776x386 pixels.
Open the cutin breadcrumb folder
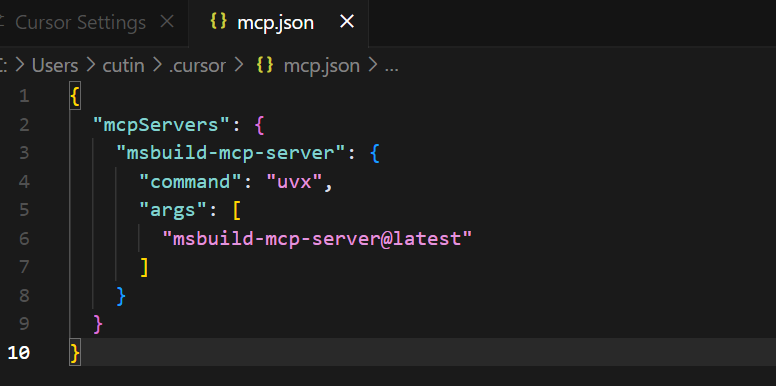click(123, 66)
